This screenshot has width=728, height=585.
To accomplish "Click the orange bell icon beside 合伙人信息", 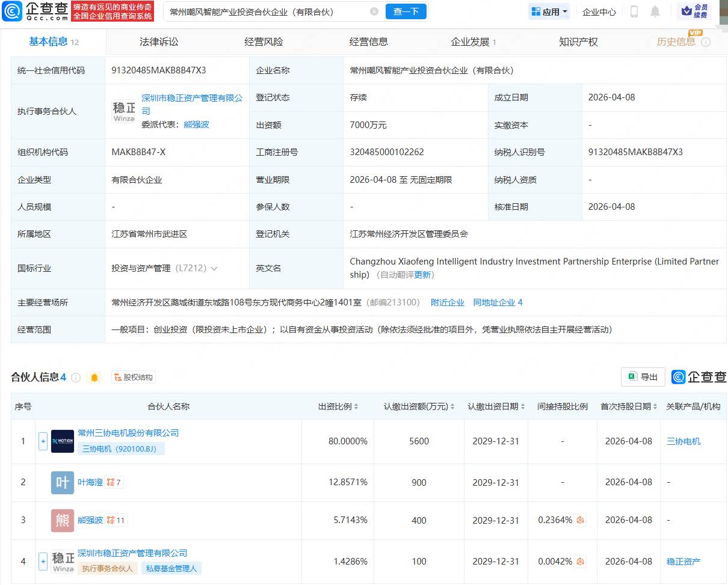I will click(94, 378).
